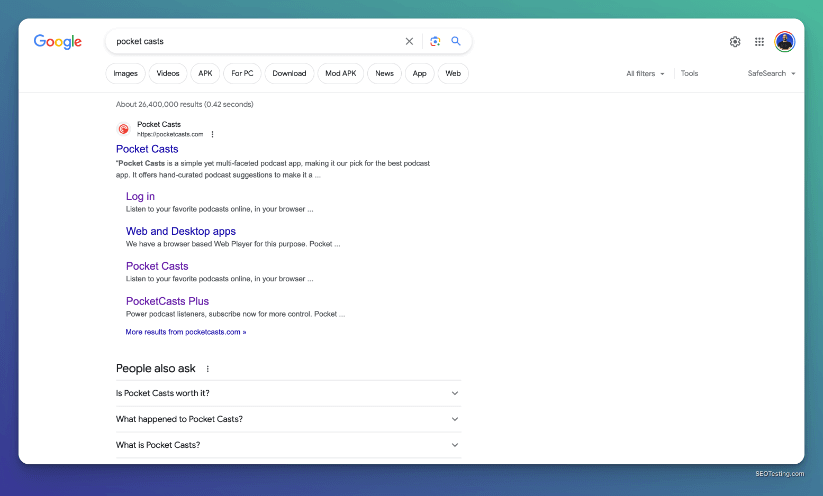Open the SafeSearch dropdown
This screenshot has width=823, height=496.
tap(771, 74)
